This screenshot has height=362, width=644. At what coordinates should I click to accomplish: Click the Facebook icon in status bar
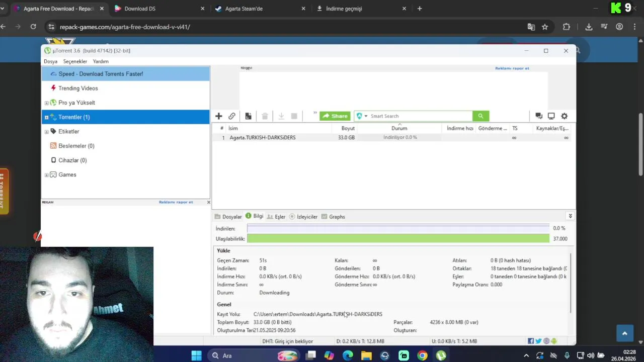tap(531, 341)
